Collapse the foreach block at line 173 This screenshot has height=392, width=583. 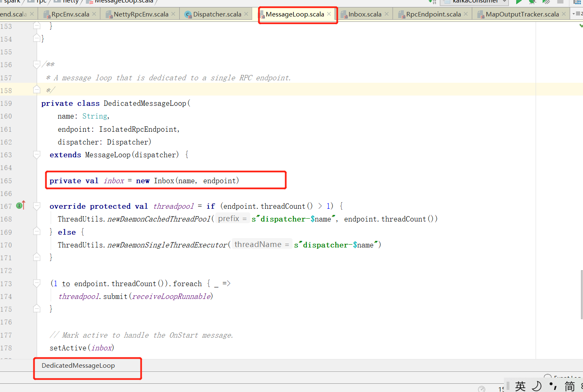(37, 283)
